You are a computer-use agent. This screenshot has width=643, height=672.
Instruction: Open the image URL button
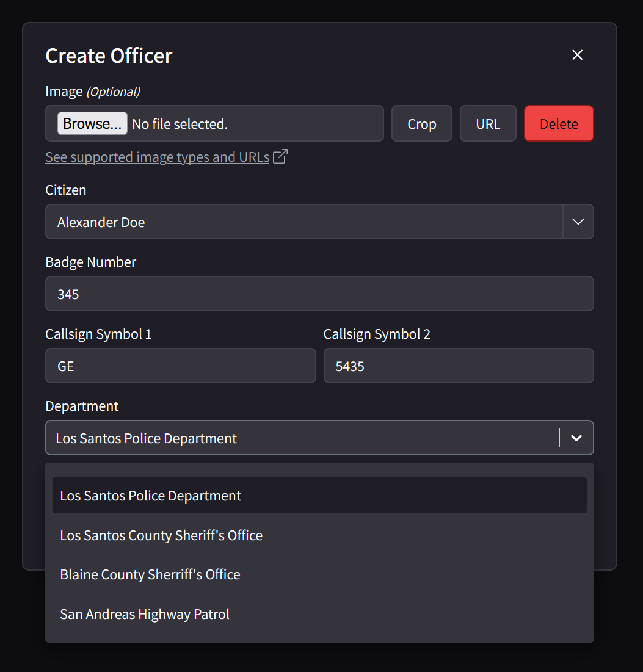(487, 124)
